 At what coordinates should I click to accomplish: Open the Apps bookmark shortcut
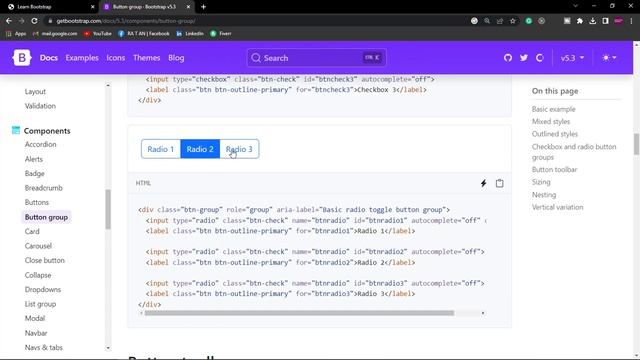tap(16, 34)
